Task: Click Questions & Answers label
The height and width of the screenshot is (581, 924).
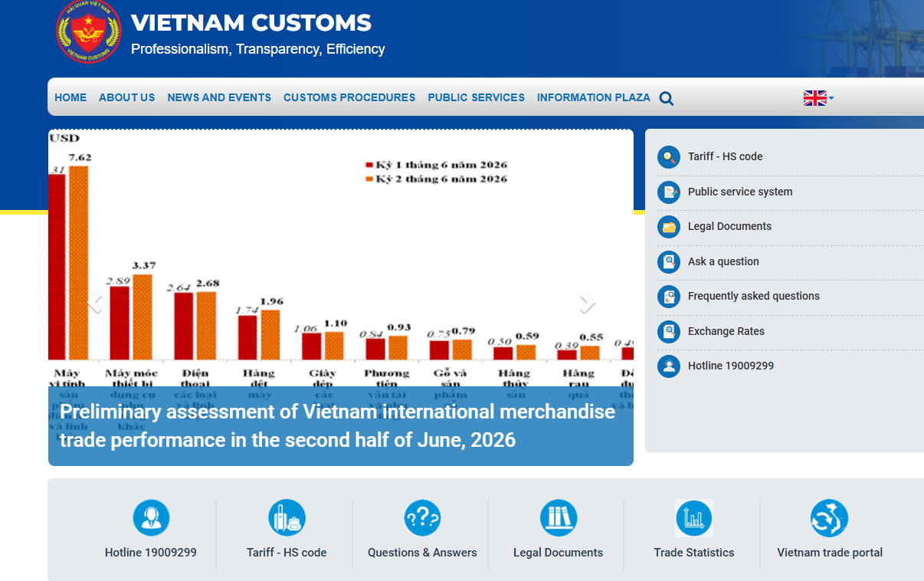Action: click(x=422, y=553)
